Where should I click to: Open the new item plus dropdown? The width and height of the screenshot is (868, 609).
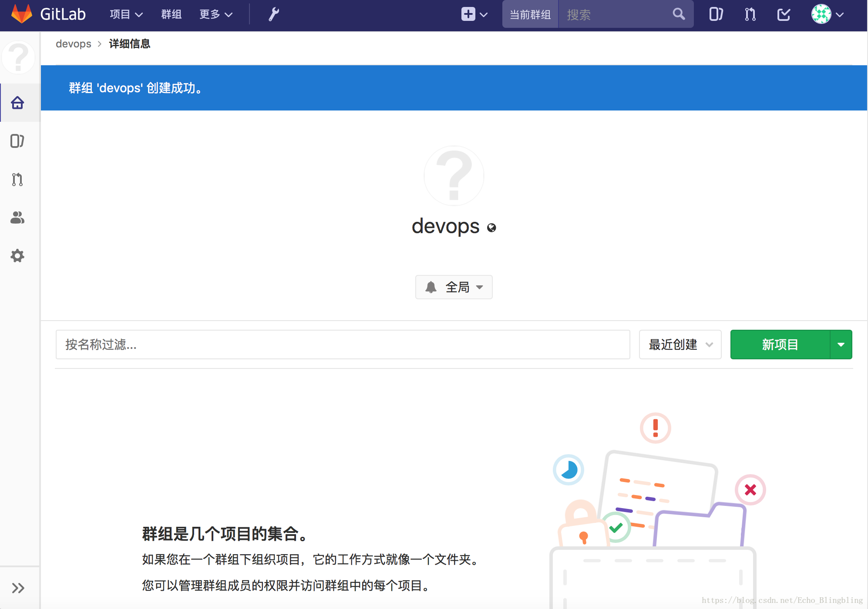(x=474, y=14)
